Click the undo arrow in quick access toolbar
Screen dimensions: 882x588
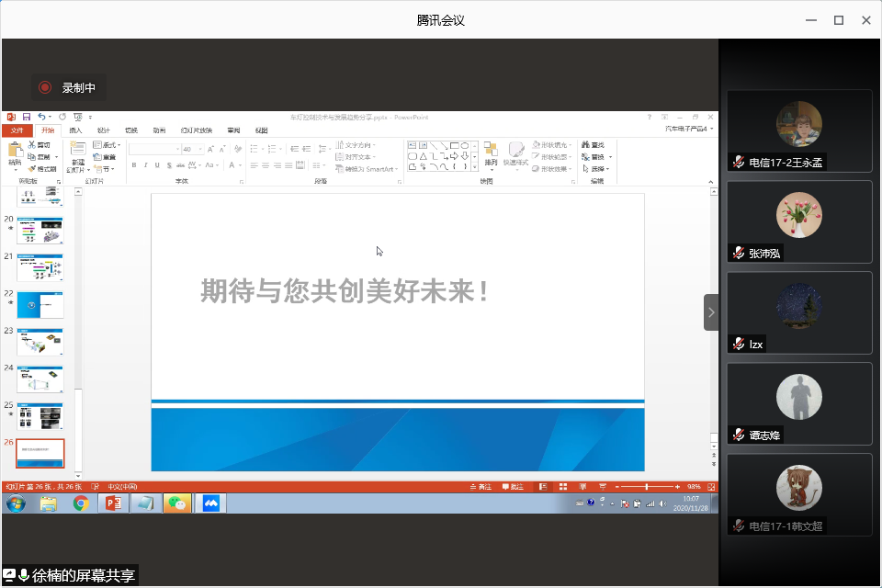42,118
